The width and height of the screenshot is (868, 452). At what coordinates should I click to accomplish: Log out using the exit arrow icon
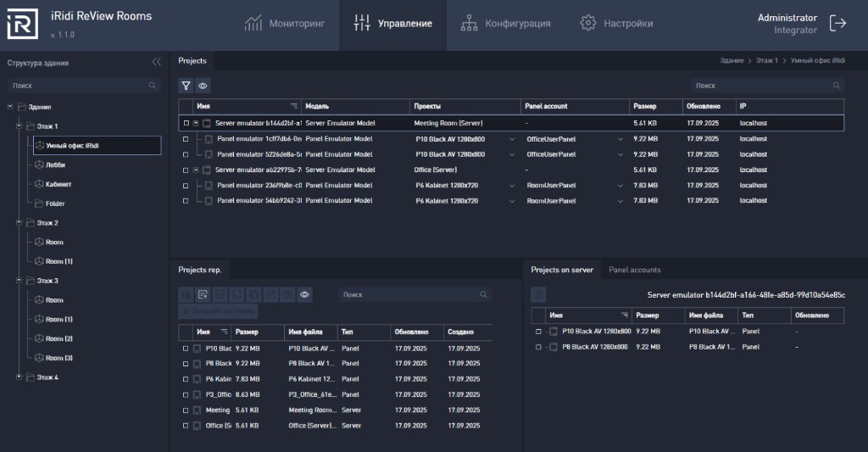[x=837, y=23]
